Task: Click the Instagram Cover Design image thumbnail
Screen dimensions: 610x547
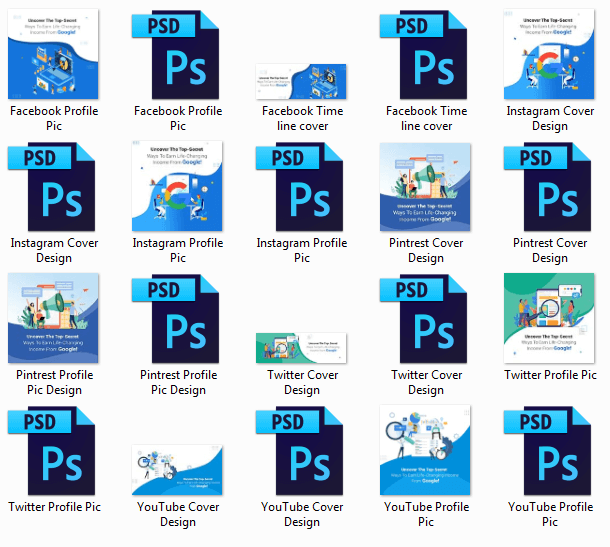Action: 549,54
